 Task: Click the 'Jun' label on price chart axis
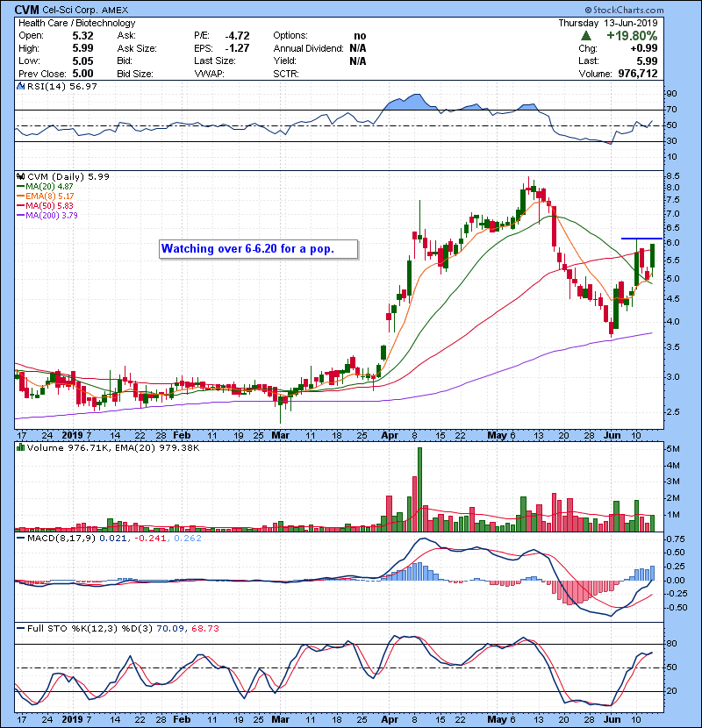pos(612,436)
